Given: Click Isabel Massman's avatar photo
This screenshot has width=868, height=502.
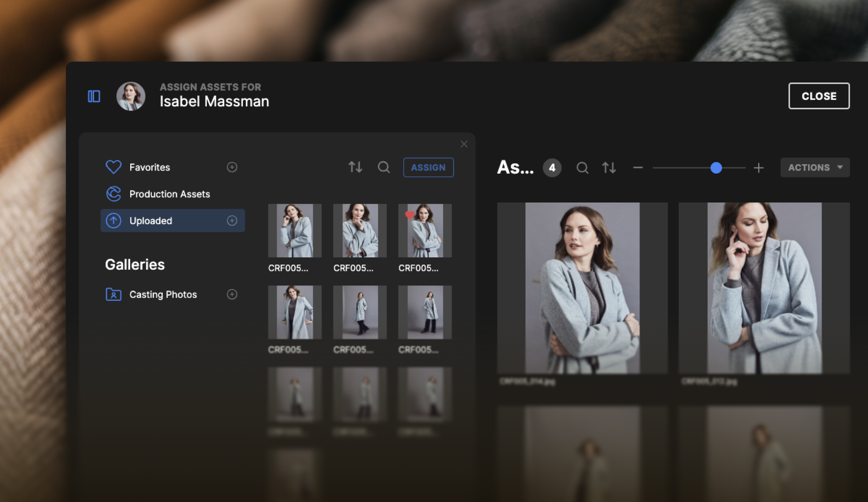Looking at the screenshot, I should tap(131, 96).
